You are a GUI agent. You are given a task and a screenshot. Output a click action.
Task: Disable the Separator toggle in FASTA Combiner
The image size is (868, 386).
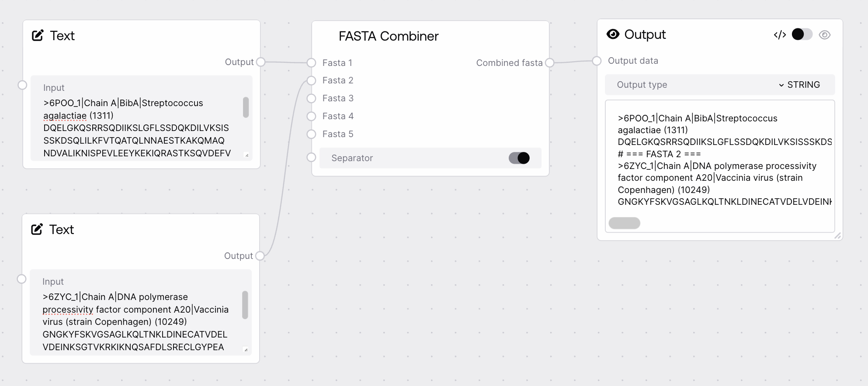coord(518,158)
